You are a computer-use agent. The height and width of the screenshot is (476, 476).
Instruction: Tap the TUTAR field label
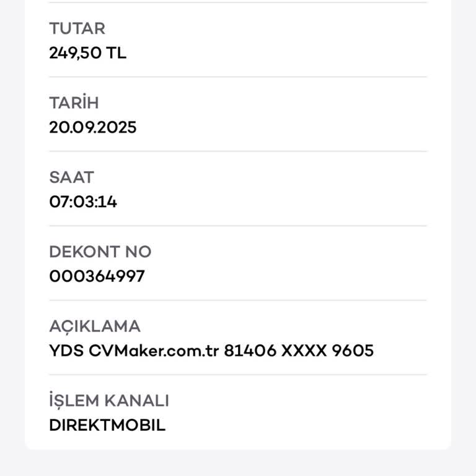(77, 29)
